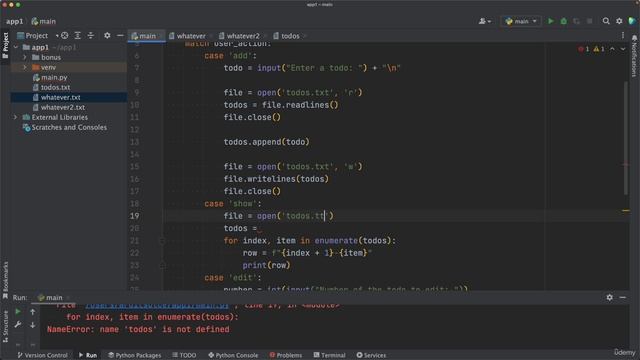Rerun main in Run panel

[x=18, y=311]
